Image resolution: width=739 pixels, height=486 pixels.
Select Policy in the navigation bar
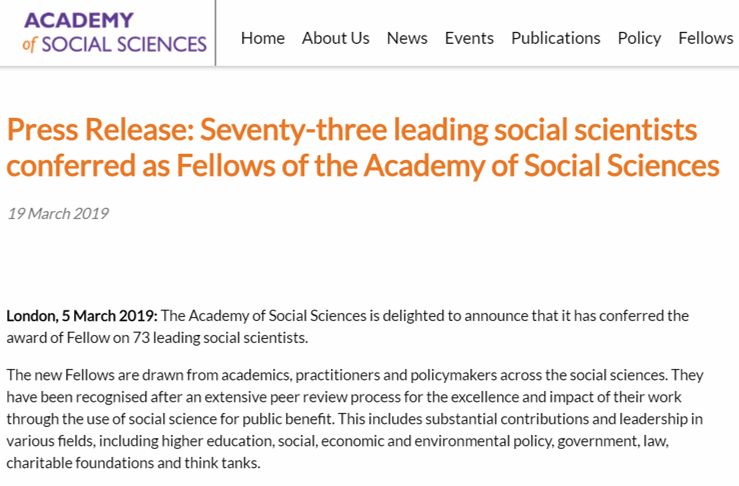(x=639, y=38)
